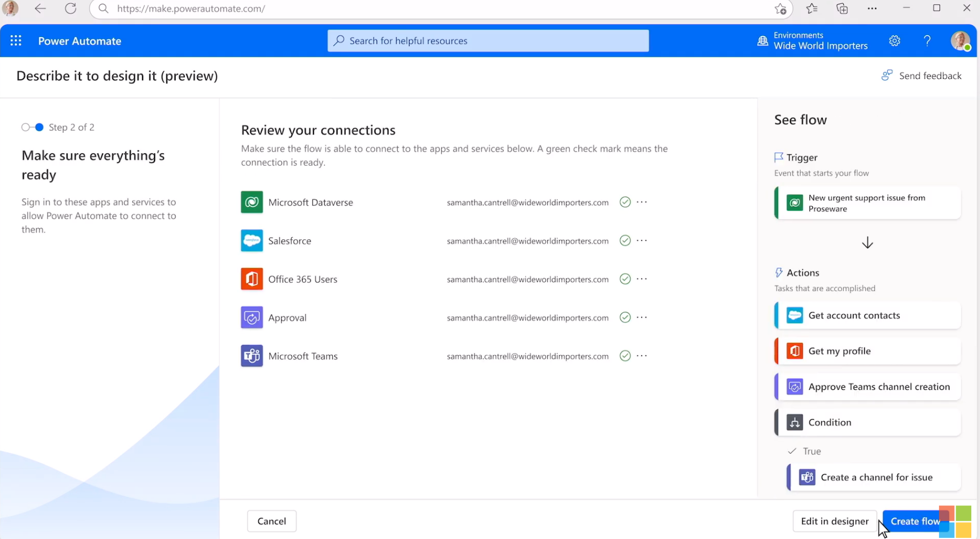Select Create a channel for issue action
The image size is (980, 539).
click(874, 477)
